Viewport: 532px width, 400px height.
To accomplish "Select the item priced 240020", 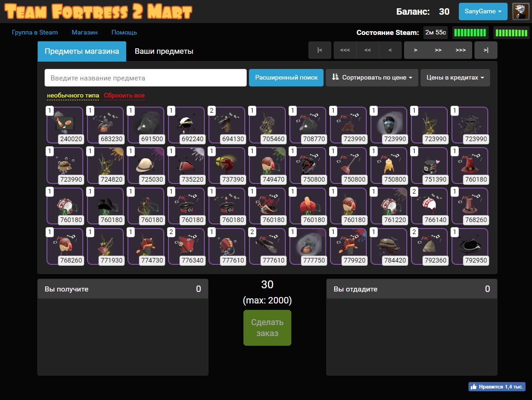I will tap(65, 125).
